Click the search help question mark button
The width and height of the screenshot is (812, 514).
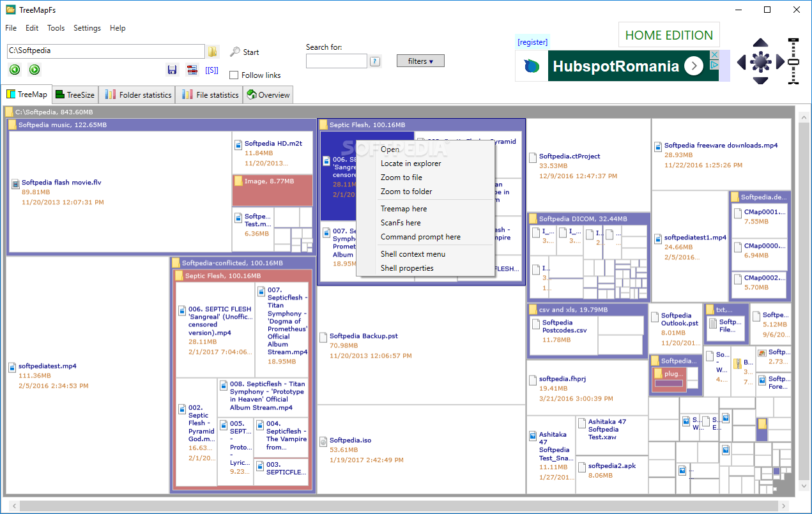coord(375,61)
